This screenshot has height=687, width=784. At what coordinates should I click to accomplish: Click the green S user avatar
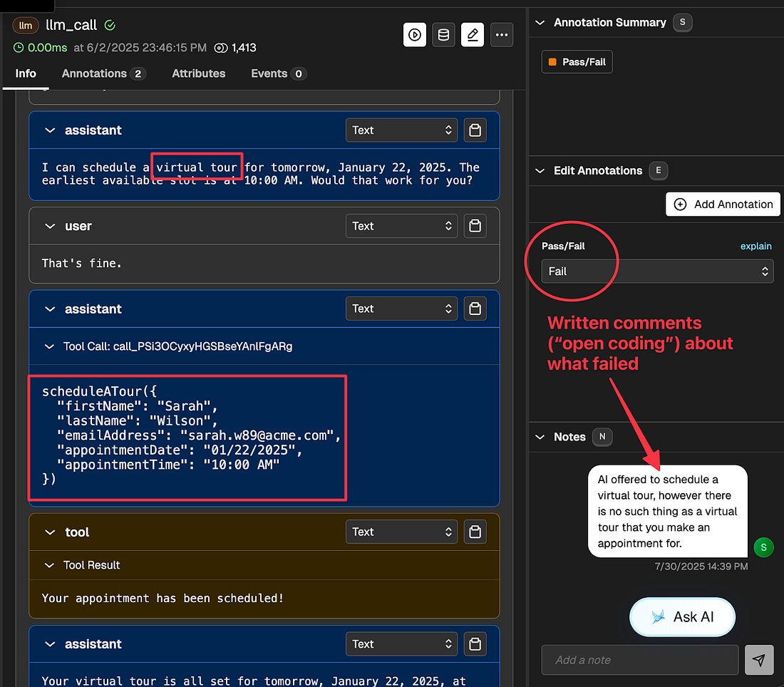point(763,547)
